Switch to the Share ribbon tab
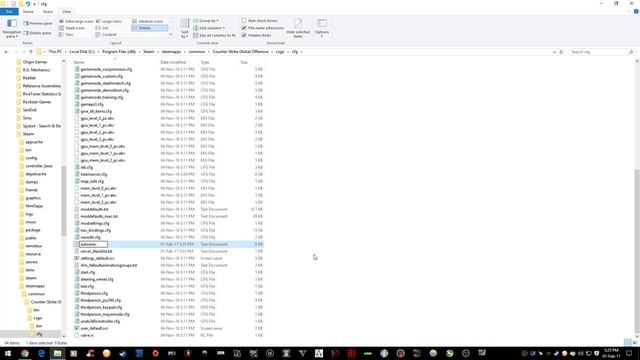 point(48,11)
